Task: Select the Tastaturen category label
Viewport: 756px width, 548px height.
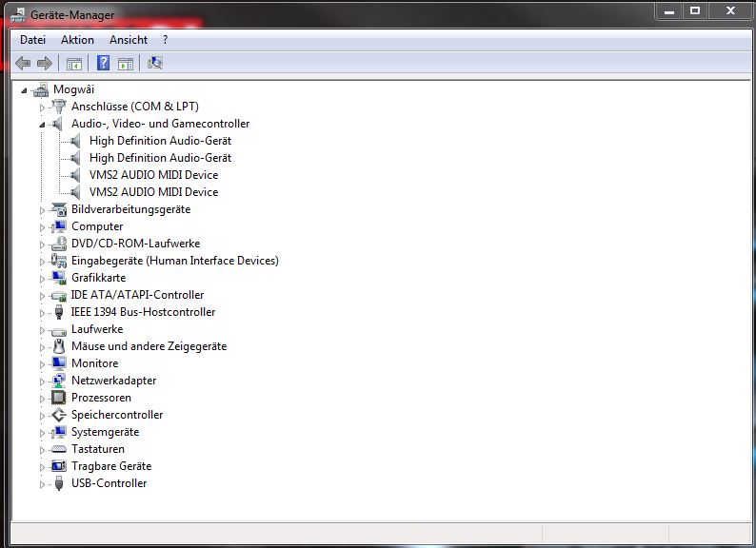Action: tap(98, 449)
